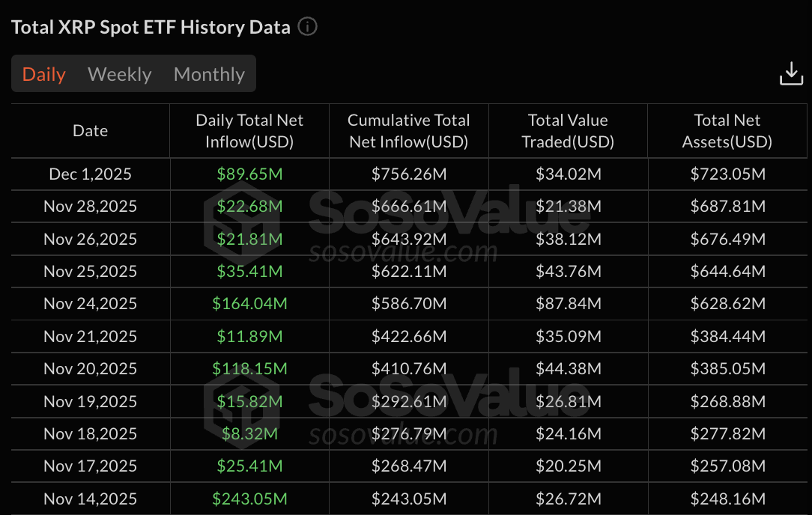Click the Date column header
812x515 pixels.
[x=90, y=130]
